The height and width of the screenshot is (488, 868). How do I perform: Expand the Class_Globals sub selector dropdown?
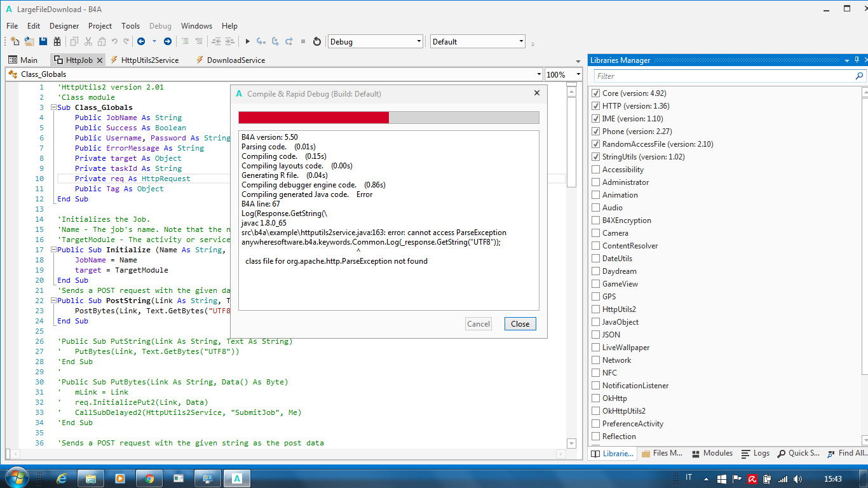pyautogui.click(x=539, y=74)
